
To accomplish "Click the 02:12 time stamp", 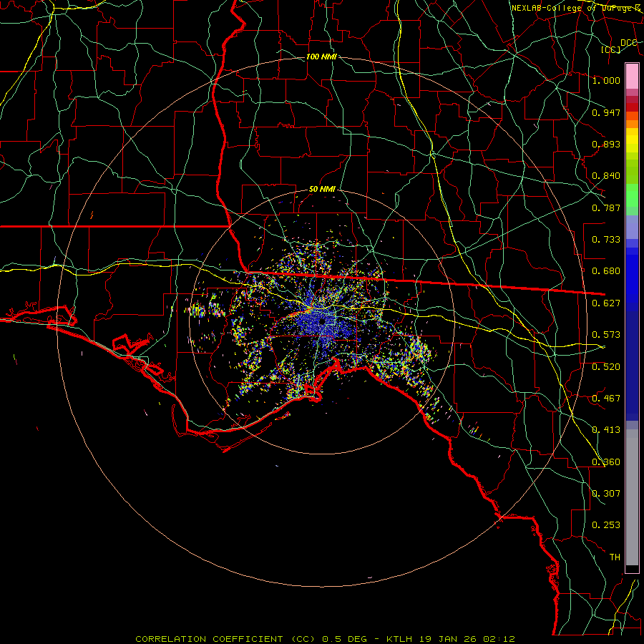I will (x=499, y=639).
